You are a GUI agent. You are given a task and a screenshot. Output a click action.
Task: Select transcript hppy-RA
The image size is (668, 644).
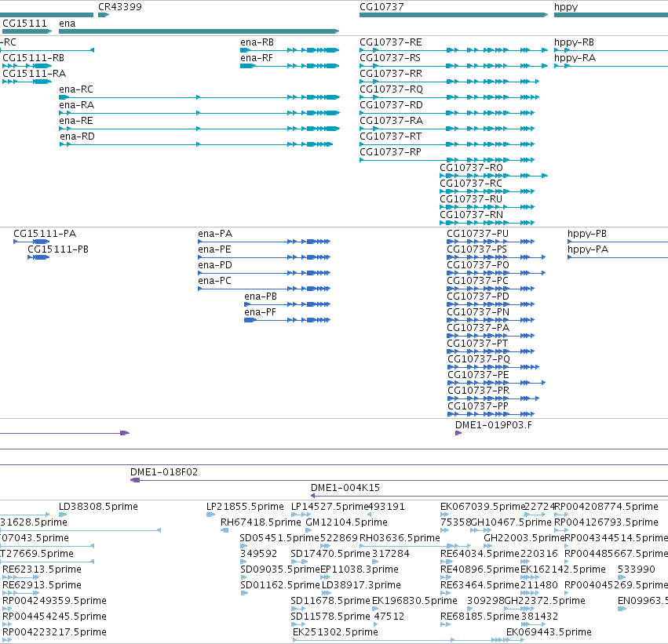[611, 66]
